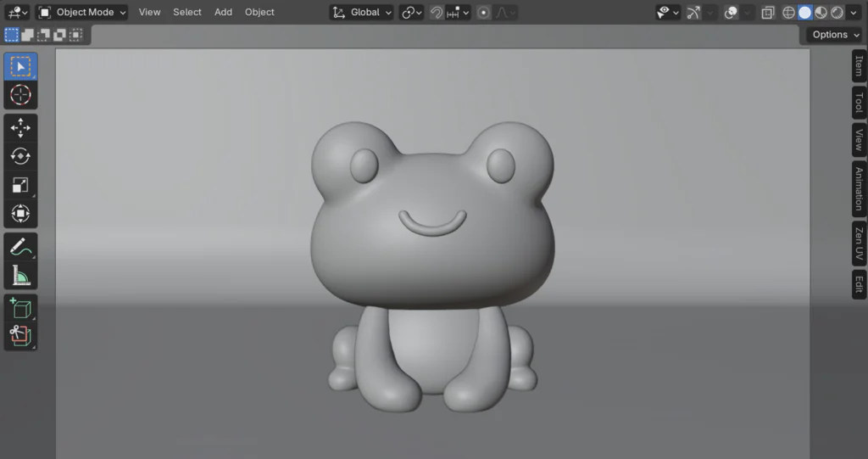Open the snapping settings dropdown
Screen dimensions: 868x459
(458, 12)
